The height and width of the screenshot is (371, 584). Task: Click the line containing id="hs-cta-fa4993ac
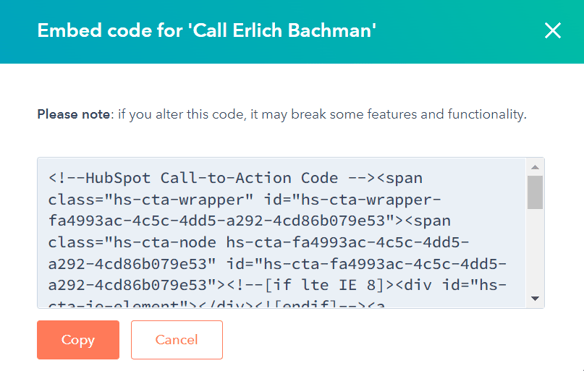pyautogui.click(x=277, y=264)
